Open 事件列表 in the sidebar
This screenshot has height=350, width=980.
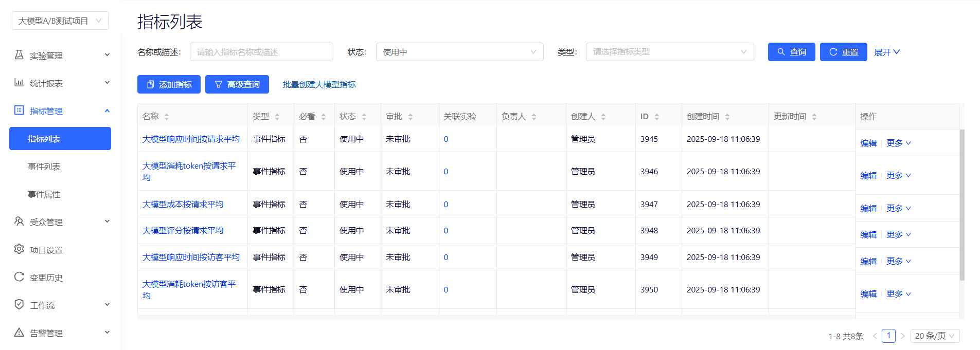pos(44,167)
